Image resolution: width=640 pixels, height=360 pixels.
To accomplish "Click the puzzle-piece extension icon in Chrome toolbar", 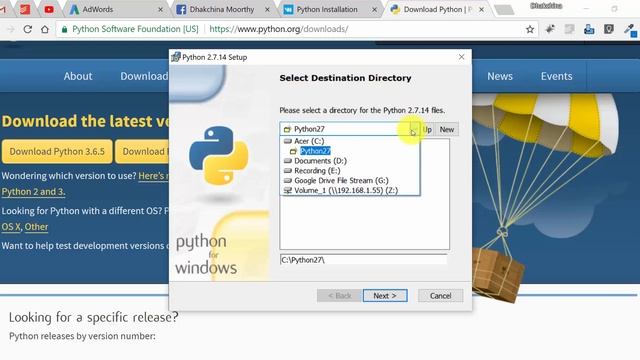I will tap(550, 29).
